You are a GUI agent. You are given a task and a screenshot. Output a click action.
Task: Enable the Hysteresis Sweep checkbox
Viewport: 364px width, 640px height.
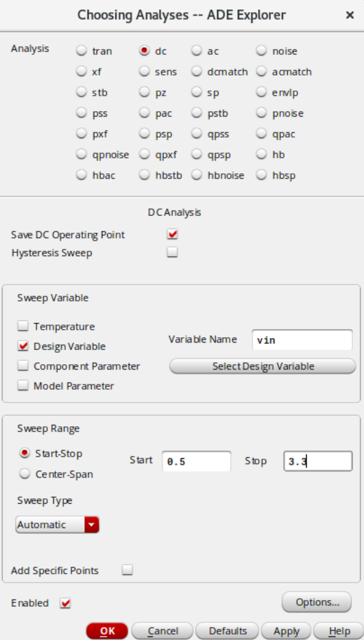coord(172,252)
